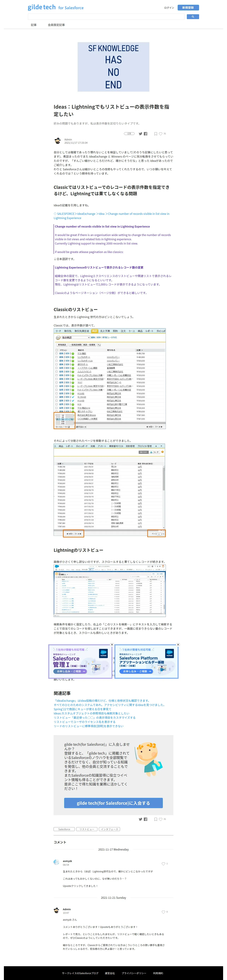The image size is (227, 980).
Task: Share on Facebook using icon below the subtitle
Action: pyautogui.click(x=145, y=134)
